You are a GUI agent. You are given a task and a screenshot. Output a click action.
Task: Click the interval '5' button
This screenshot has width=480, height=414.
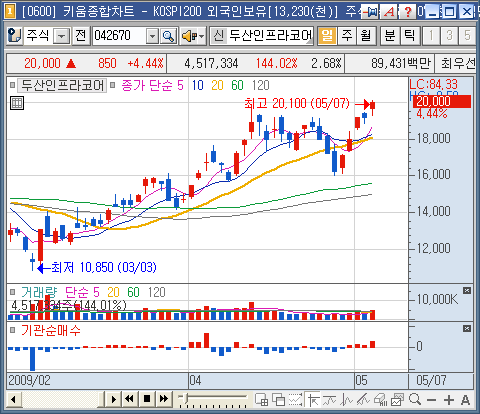[467, 35]
